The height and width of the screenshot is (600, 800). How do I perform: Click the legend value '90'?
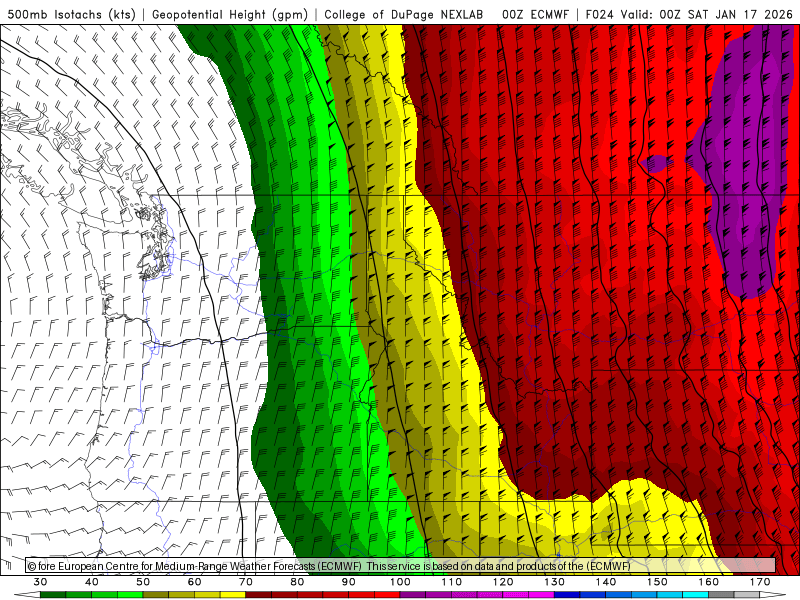click(349, 582)
